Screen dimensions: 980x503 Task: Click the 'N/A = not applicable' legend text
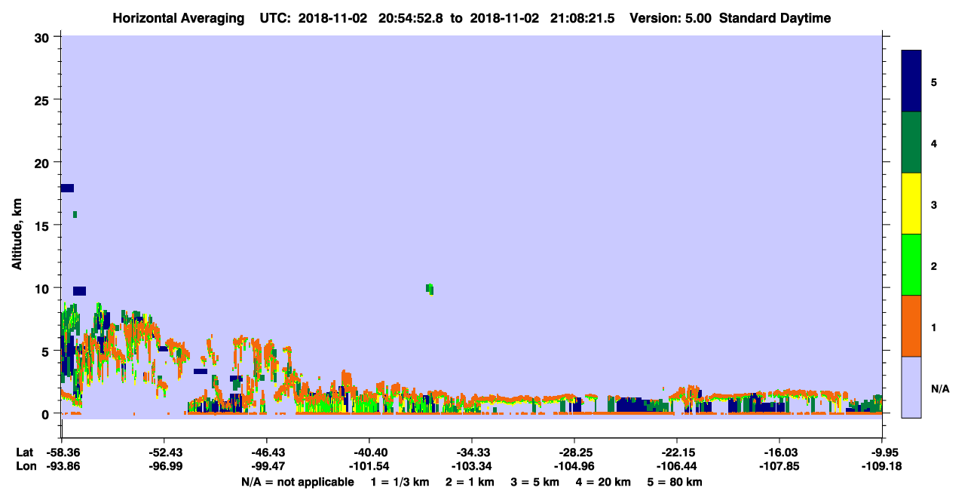click(x=297, y=482)
